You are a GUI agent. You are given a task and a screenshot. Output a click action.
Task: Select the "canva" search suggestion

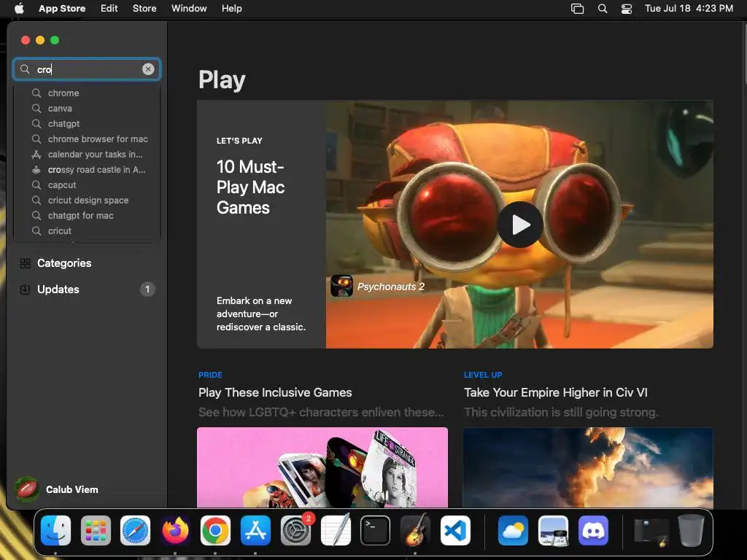pyautogui.click(x=87, y=108)
